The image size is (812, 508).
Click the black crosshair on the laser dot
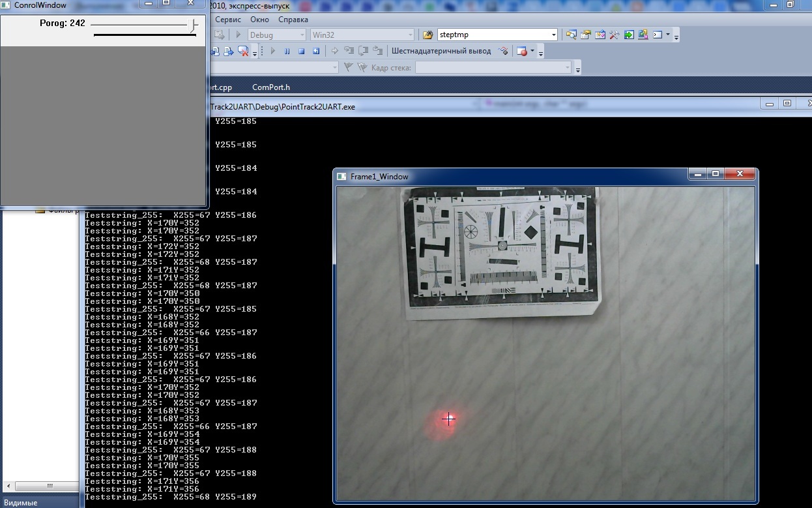pyautogui.click(x=448, y=419)
